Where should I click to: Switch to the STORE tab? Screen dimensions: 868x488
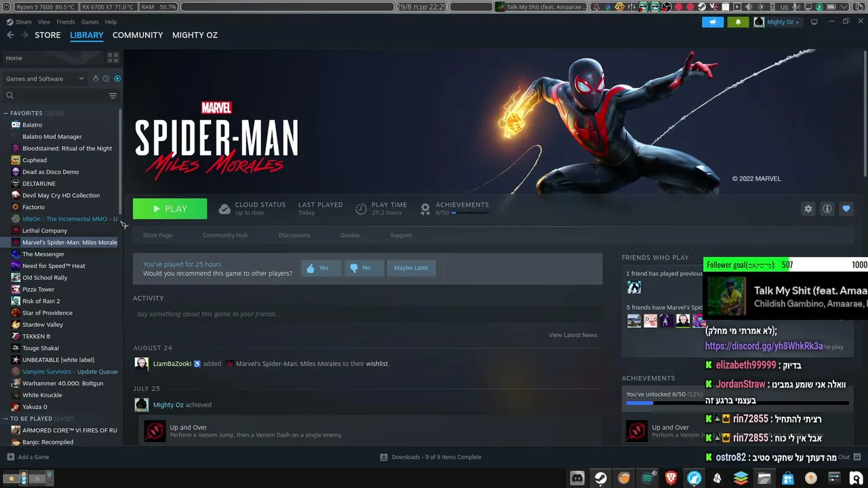(x=47, y=35)
